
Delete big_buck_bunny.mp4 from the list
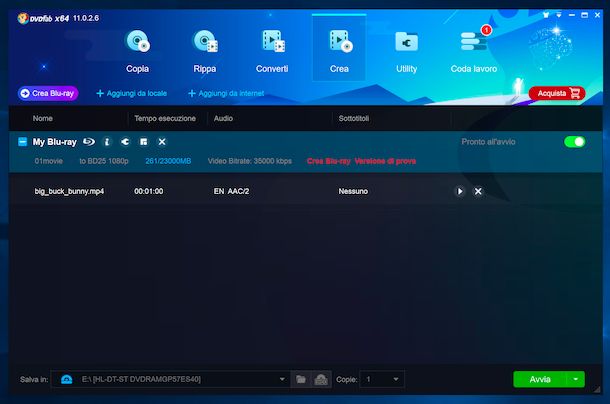pyautogui.click(x=478, y=191)
